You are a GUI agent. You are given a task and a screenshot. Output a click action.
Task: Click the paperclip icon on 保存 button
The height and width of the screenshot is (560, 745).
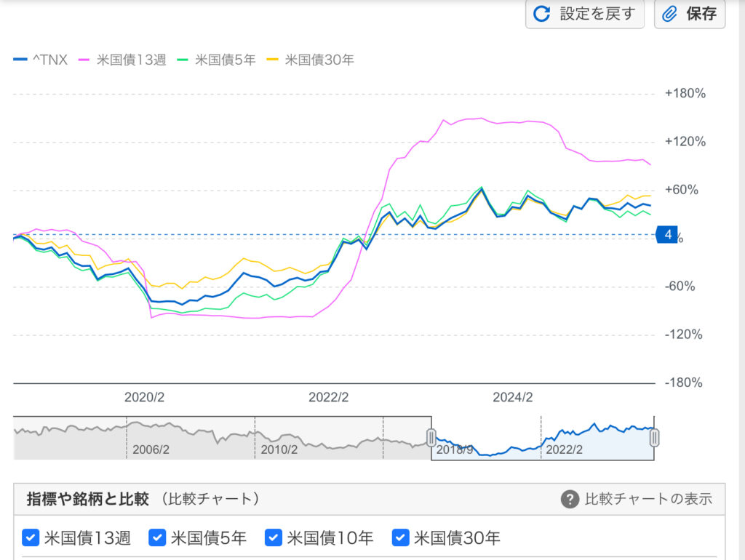[x=669, y=14]
